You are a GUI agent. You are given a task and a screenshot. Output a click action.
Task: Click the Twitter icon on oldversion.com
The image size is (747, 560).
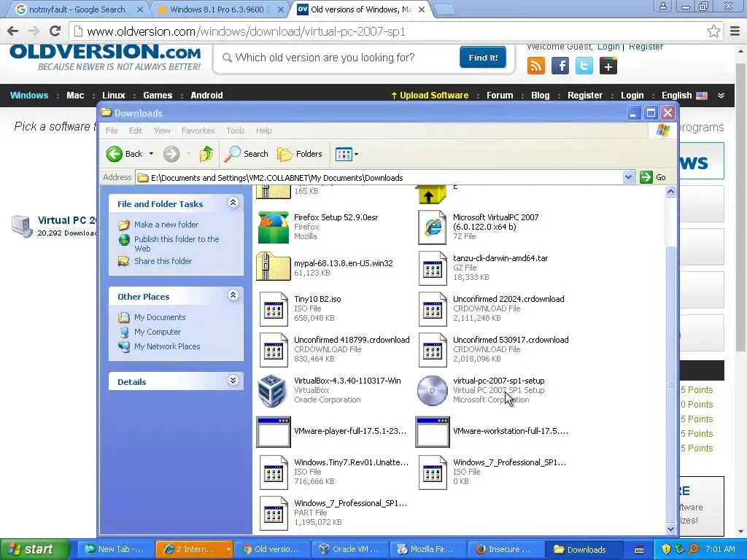point(584,66)
